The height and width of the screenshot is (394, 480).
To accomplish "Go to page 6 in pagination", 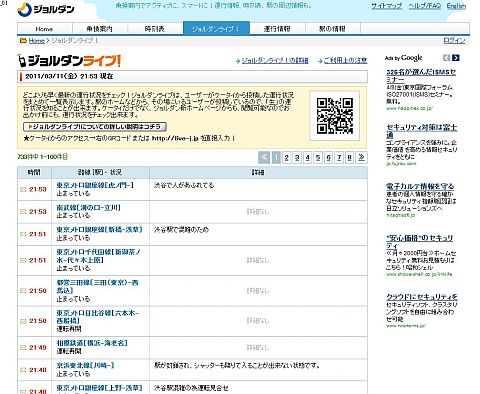I will pyautogui.click(x=328, y=157).
